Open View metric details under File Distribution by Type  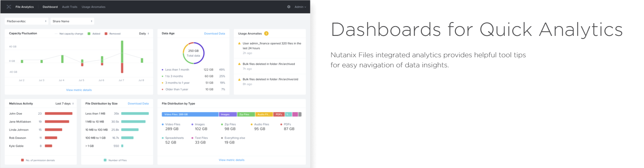coord(232,160)
